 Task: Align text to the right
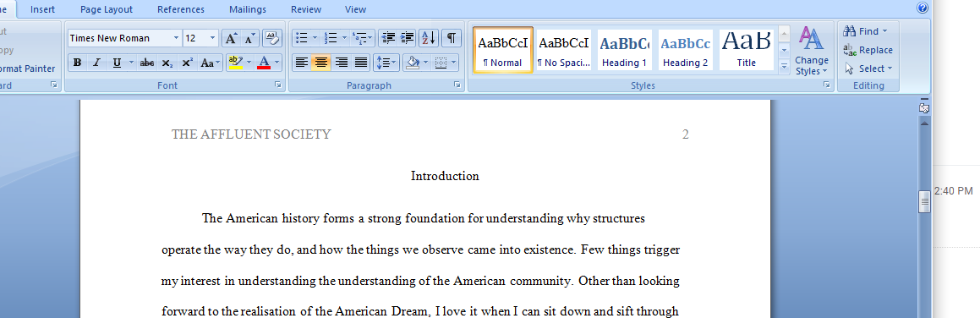pyautogui.click(x=342, y=63)
